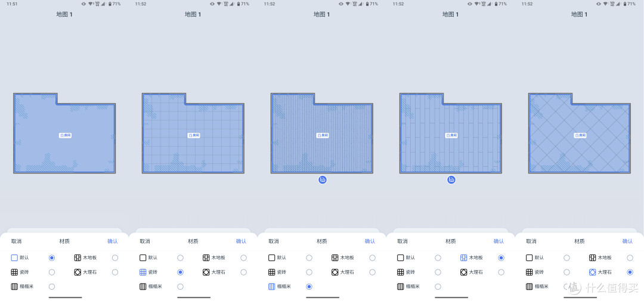Select the 大理石 radio in the grid-tile map screen
This screenshot has width=644, height=301.
click(243, 272)
